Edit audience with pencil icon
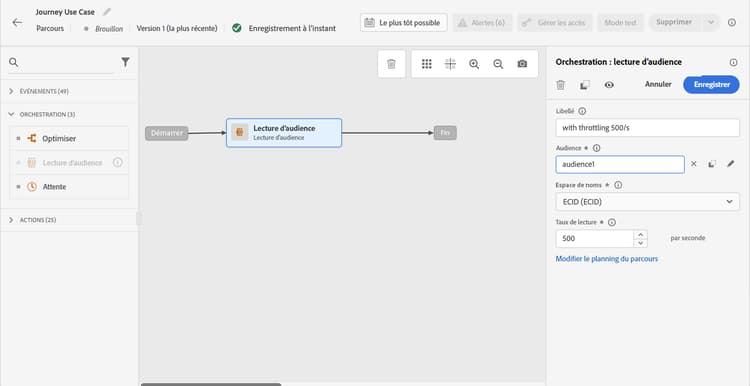 click(x=730, y=164)
